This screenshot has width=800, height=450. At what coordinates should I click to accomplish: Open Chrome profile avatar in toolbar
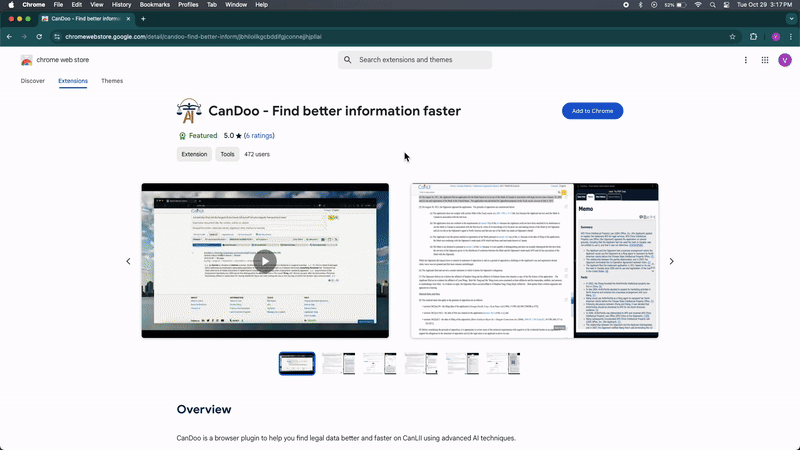[x=776, y=37]
